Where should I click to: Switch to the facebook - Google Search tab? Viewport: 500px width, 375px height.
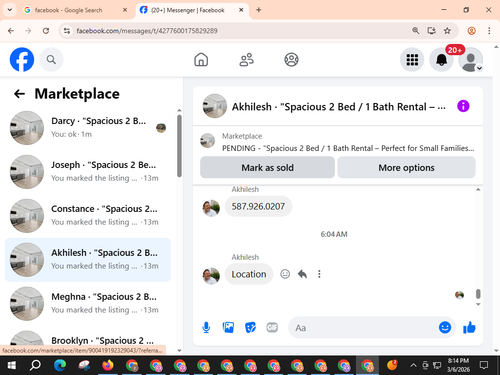[75, 10]
